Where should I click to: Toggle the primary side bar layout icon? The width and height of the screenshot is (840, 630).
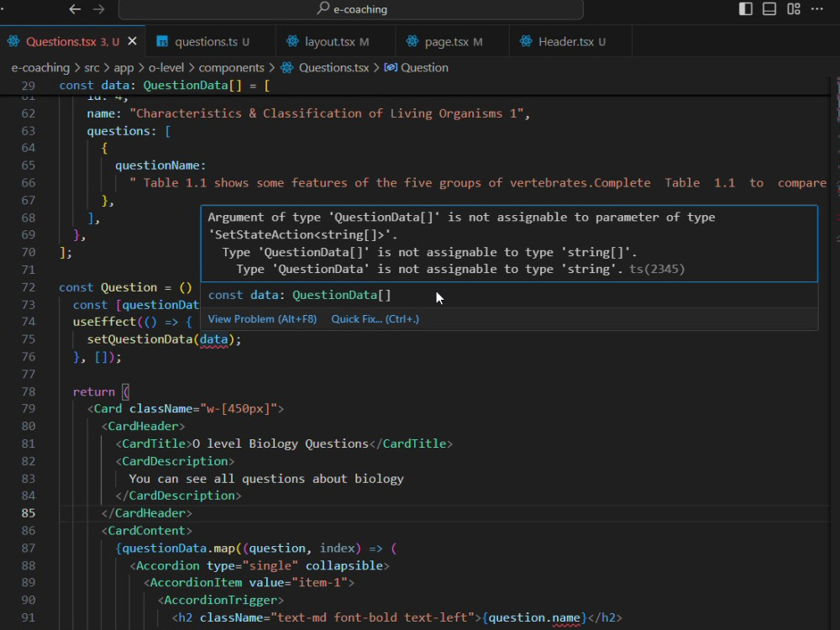click(x=745, y=8)
